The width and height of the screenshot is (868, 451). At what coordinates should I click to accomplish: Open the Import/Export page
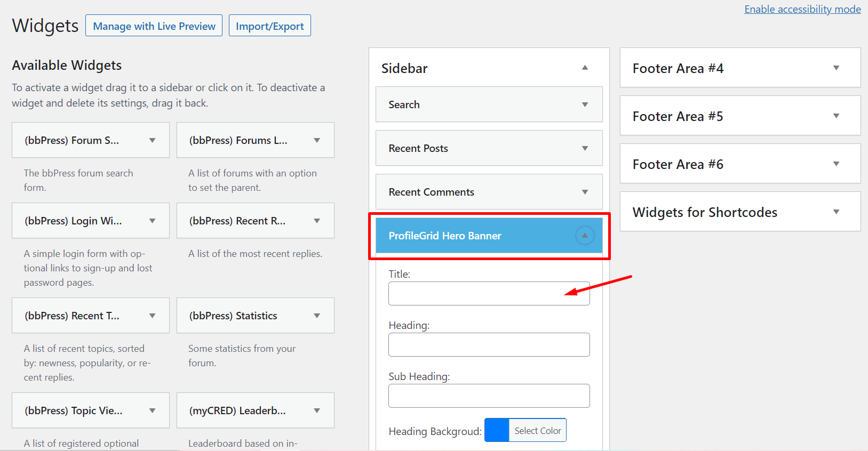[x=270, y=26]
